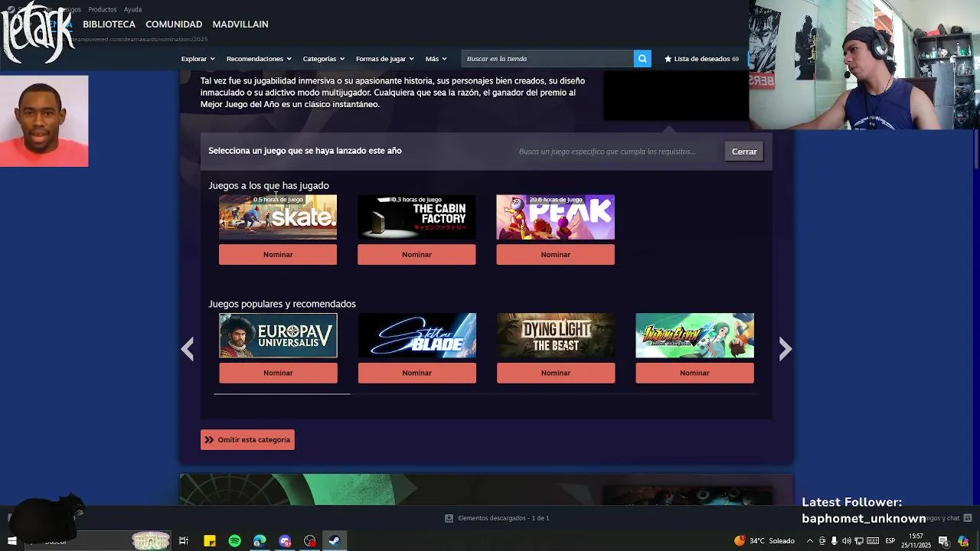Image resolution: width=980 pixels, height=551 pixels.
Task: Focus the Buscar en la tienda field
Action: coord(547,59)
